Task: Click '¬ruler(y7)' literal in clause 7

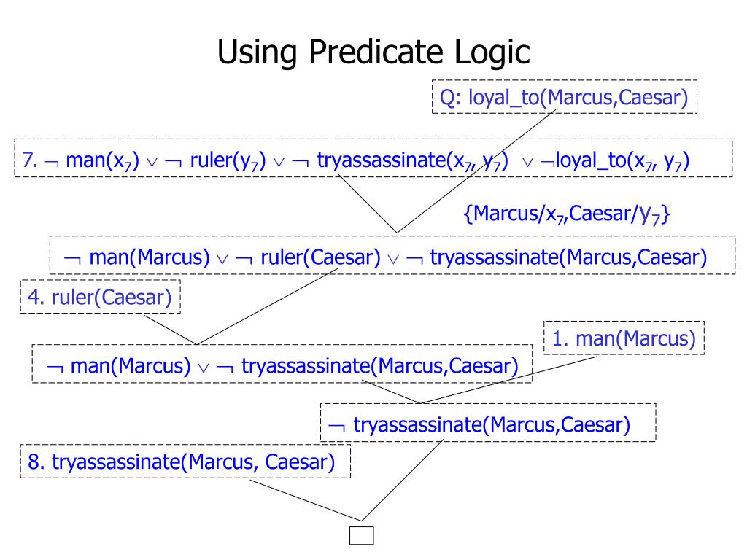Action: pos(215,160)
